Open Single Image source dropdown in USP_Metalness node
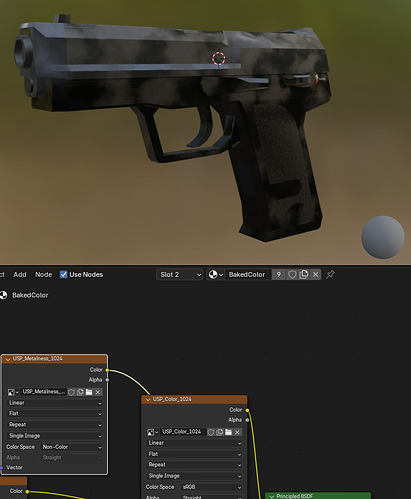The image size is (411, 499). coord(55,436)
